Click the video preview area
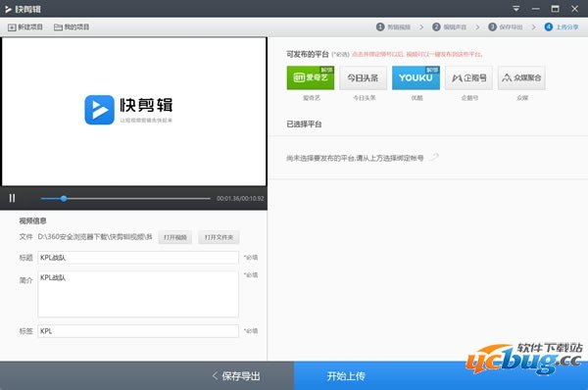The height and width of the screenshot is (390, 588). coord(134,112)
